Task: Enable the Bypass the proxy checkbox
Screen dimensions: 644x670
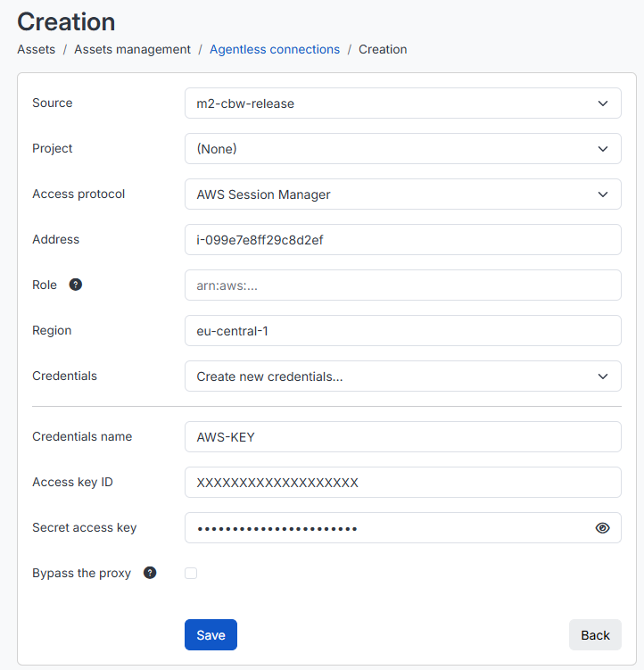Action: pos(191,574)
